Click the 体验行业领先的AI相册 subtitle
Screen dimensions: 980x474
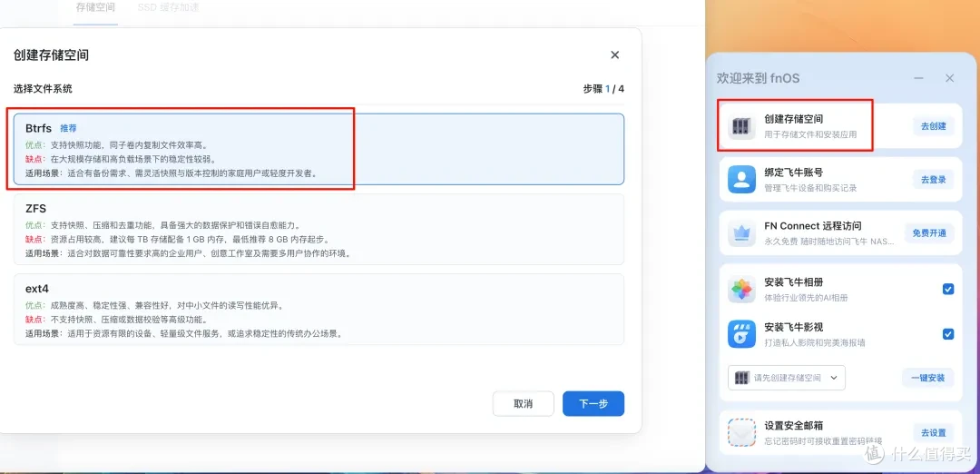[x=807, y=298]
